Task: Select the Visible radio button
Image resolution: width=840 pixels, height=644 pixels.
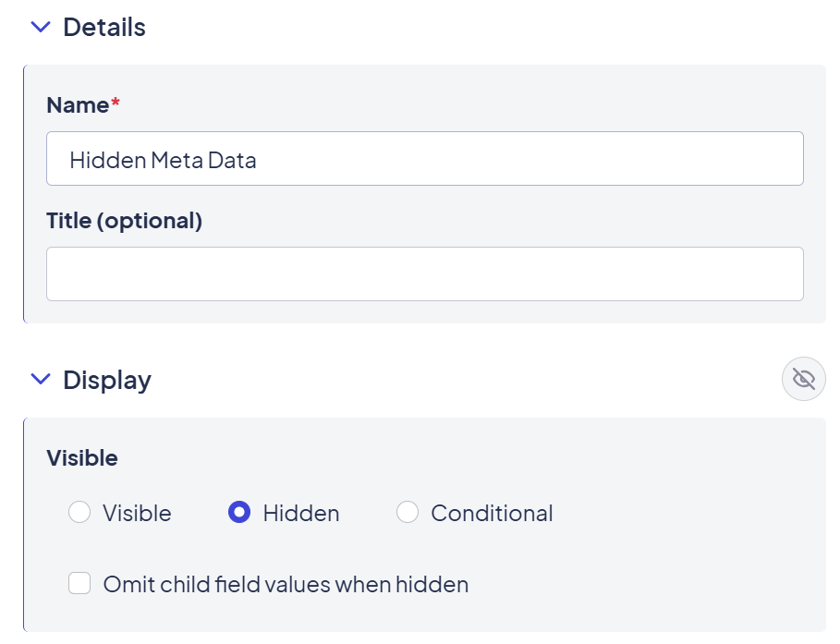Action: click(79, 513)
